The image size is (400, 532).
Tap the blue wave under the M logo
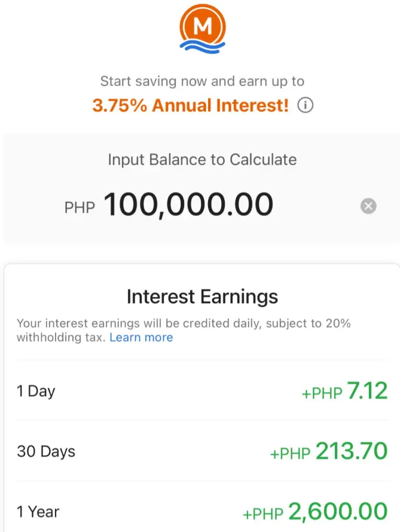pyautogui.click(x=202, y=46)
